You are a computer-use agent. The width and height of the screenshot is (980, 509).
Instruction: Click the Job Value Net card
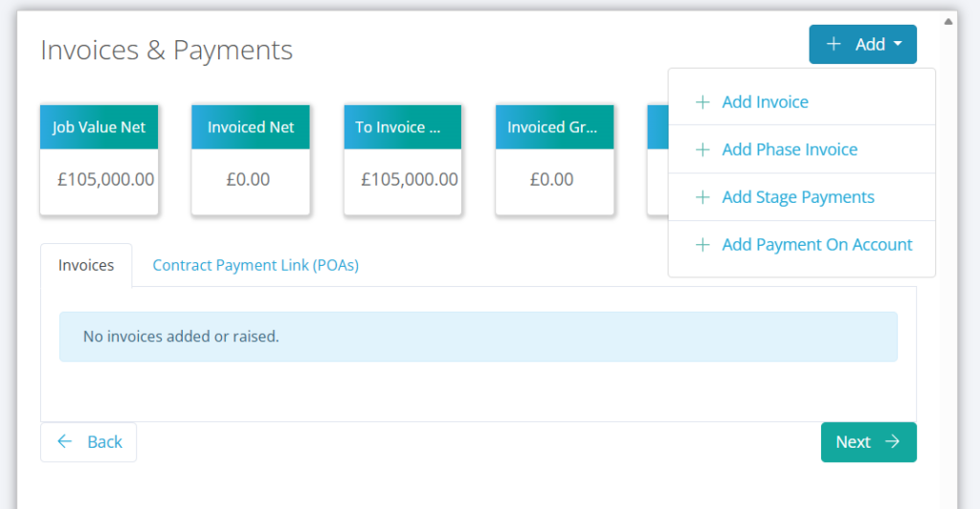(x=99, y=160)
